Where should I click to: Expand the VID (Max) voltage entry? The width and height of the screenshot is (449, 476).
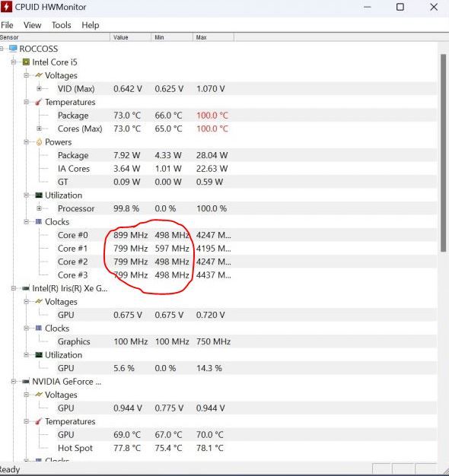click(x=39, y=89)
